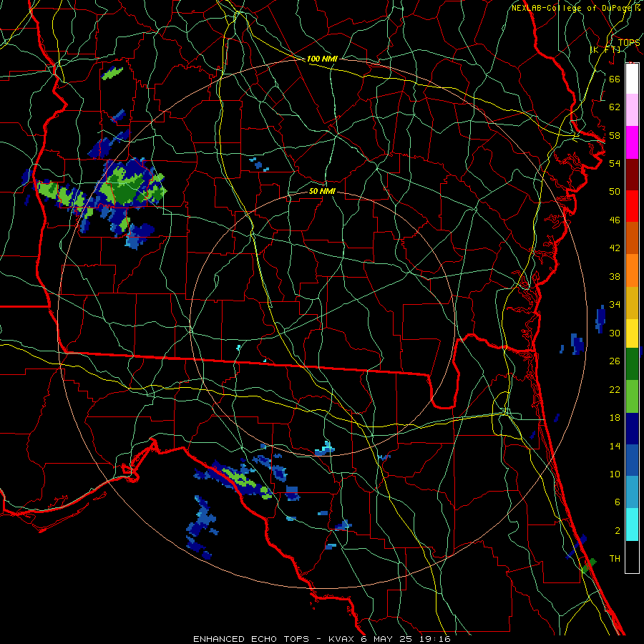This screenshot has height=644, width=644.
Task: Click the dark red (maroon) legend swatch
Action: pyautogui.click(x=632, y=175)
